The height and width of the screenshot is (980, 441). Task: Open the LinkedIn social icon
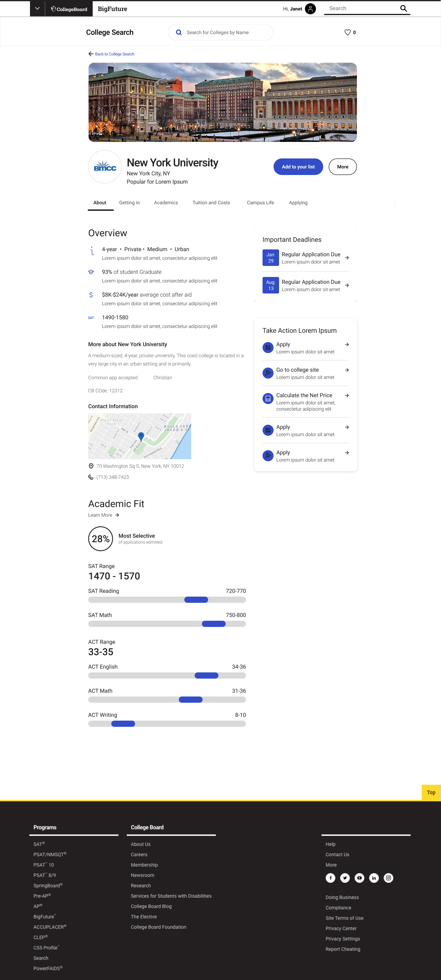click(374, 878)
